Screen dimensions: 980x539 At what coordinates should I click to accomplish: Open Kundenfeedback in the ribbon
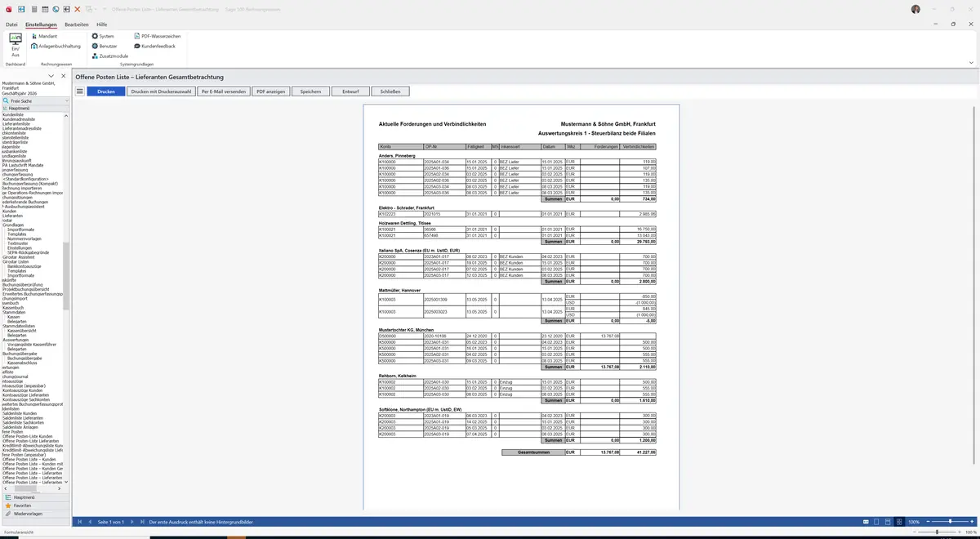(x=155, y=46)
